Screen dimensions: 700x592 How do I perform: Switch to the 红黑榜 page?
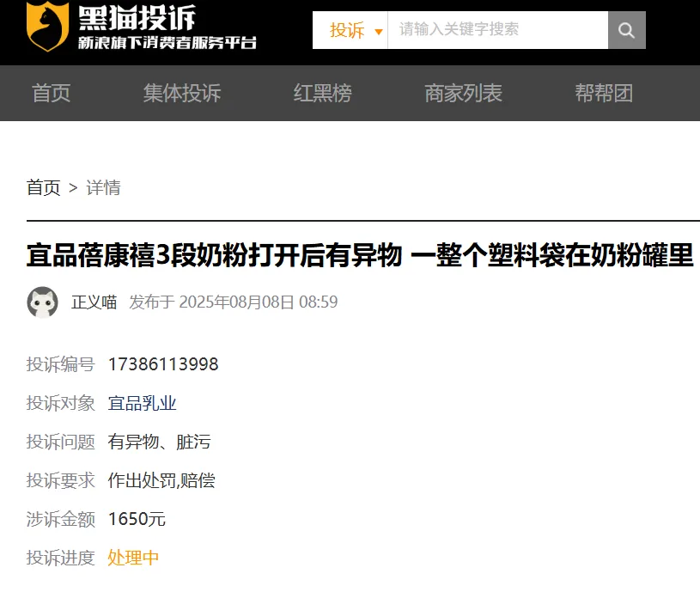(323, 93)
